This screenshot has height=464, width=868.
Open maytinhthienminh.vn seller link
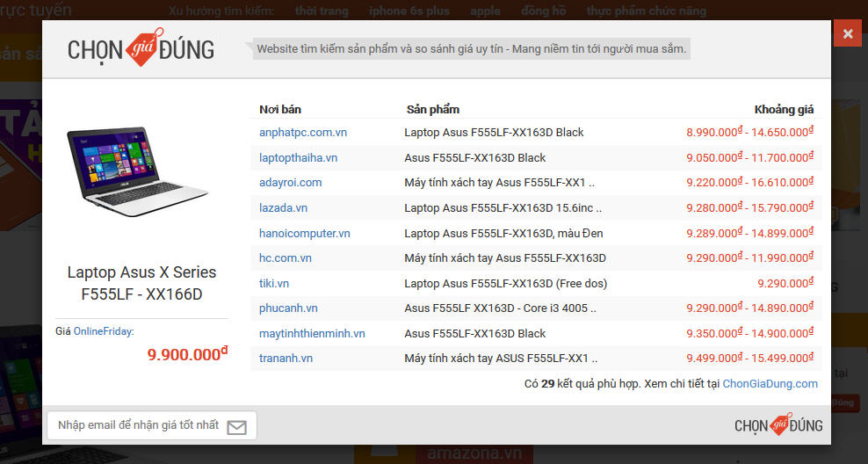click(x=312, y=334)
